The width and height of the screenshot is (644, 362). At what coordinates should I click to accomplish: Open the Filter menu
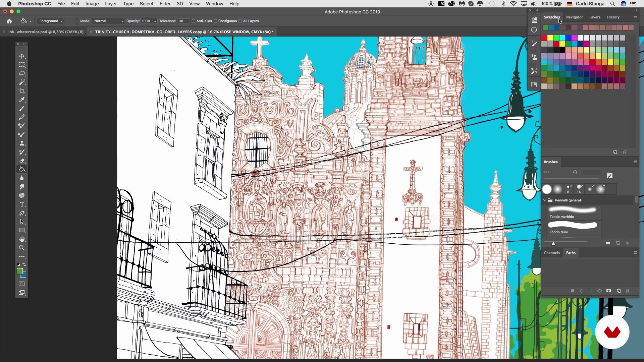[165, 4]
